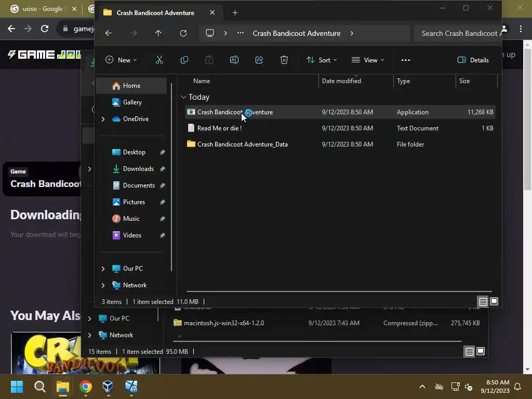
Task: Open Videos quick access folder
Action: coord(132,235)
